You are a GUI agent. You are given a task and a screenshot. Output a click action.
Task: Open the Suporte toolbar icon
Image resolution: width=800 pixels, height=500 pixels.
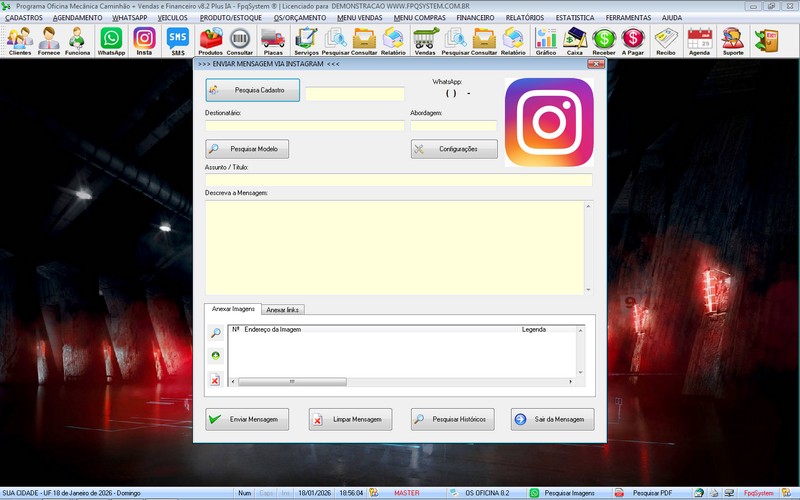click(733, 41)
